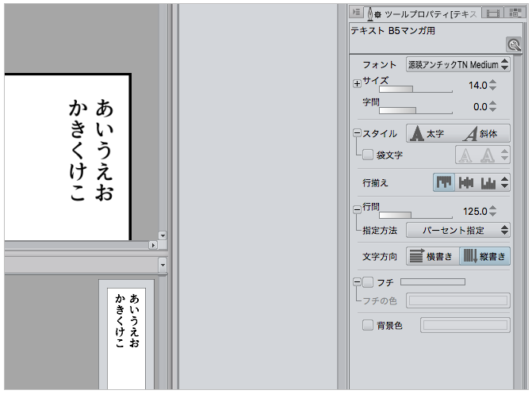
Task: Click the フチ edge width bar
Action: [x=433, y=281]
